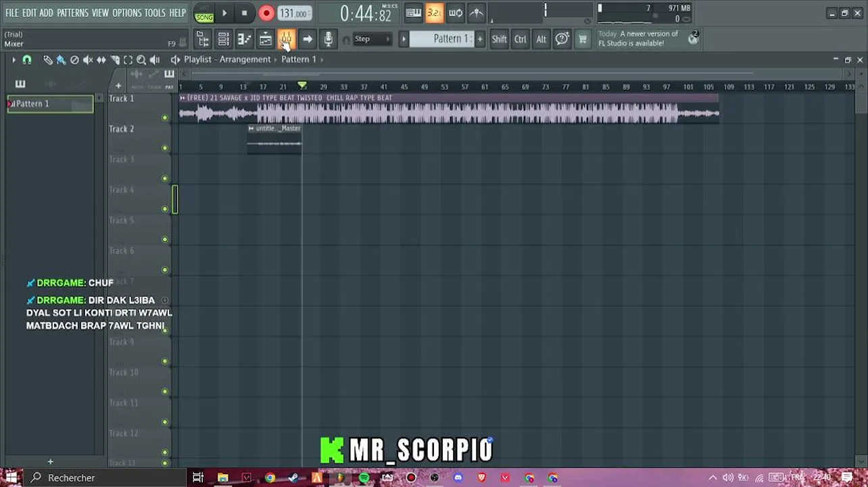Select the Slice tool
868x487 pixels.
(x=115, y=60)
